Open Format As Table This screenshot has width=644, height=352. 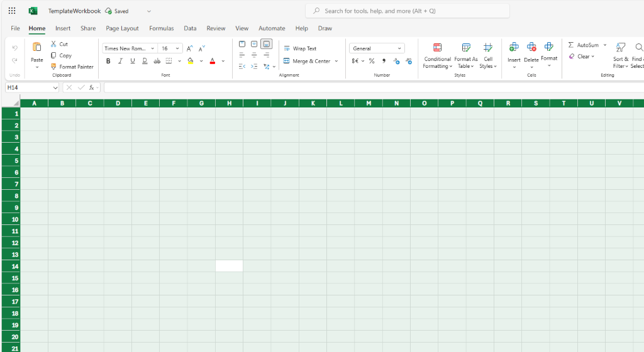(466, 56)
